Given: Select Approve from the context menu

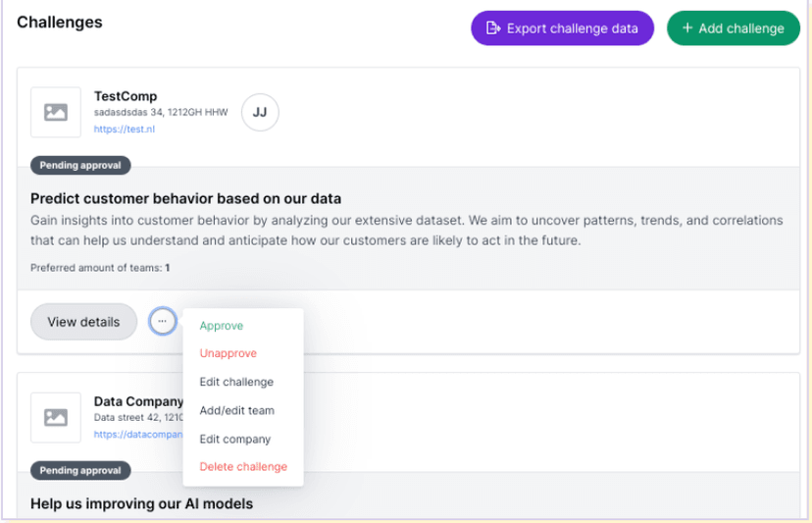Looking at the screenshot, I should [x=222, y=326].
